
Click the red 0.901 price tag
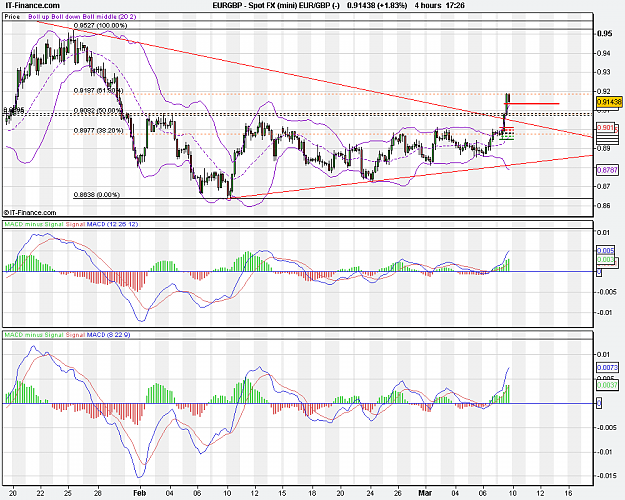[606, 128]
